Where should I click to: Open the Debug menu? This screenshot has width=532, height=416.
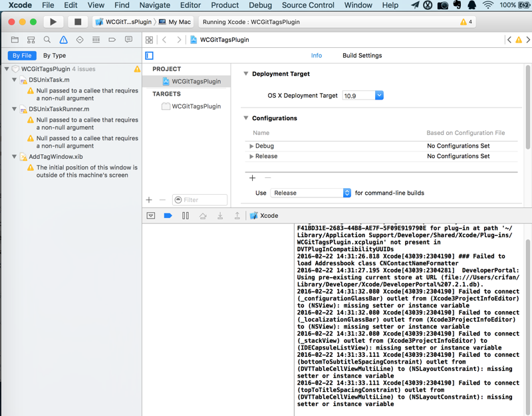[x=260, y=5]
